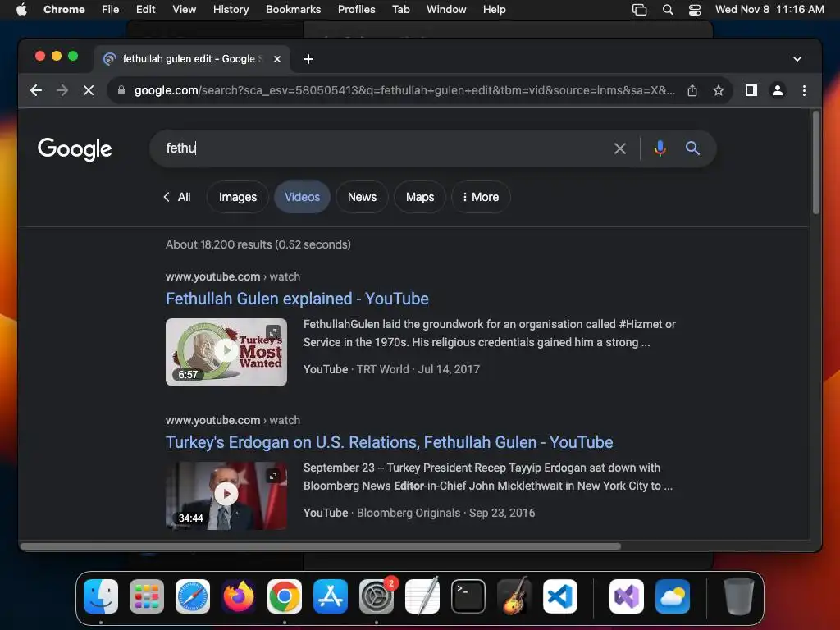
Task: Open Terminal from the dock
Action: click(x=468, y=596)
